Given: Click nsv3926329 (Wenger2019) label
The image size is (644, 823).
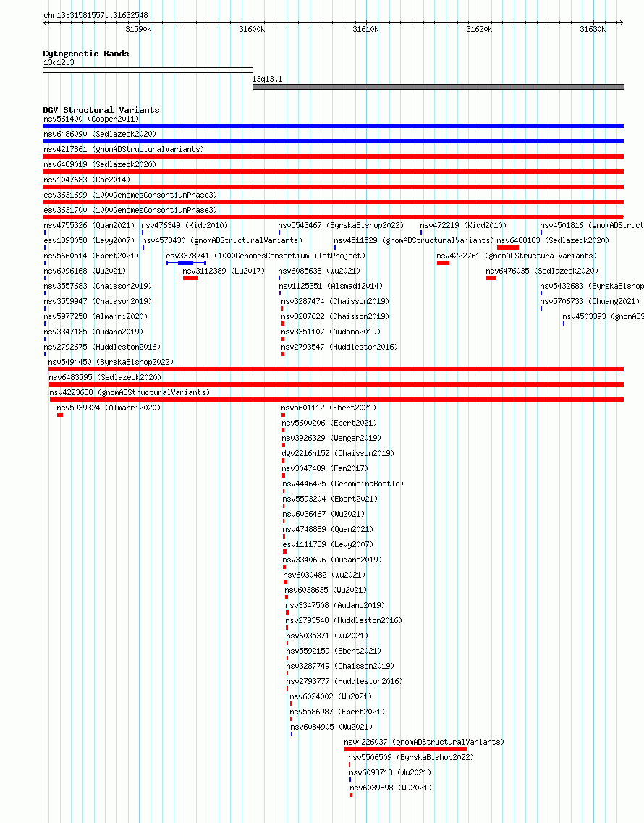Looking at the screenshot, I should (x=331, y=438).
